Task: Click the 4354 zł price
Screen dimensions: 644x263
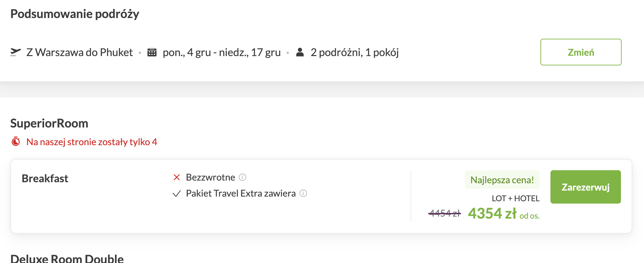Action: pos(492,213)
